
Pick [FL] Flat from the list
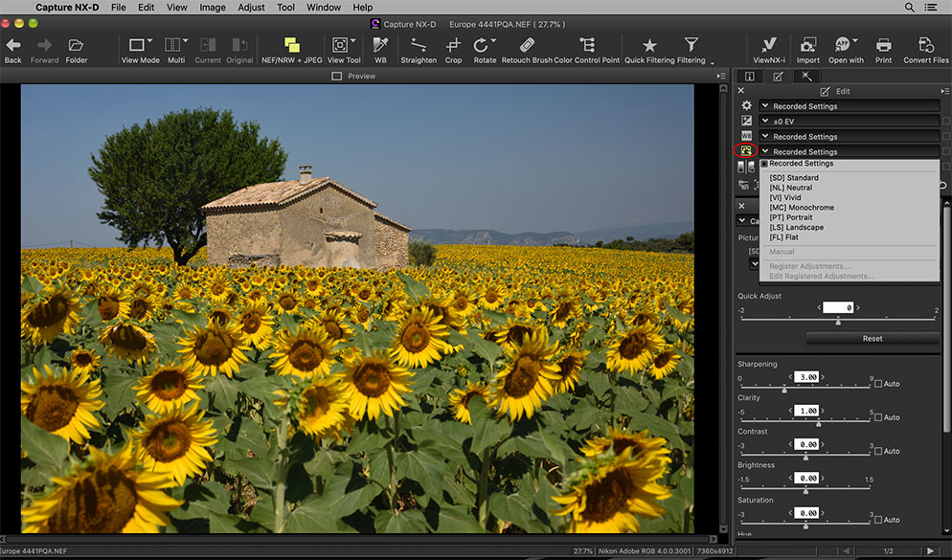(x=783, y=237)
